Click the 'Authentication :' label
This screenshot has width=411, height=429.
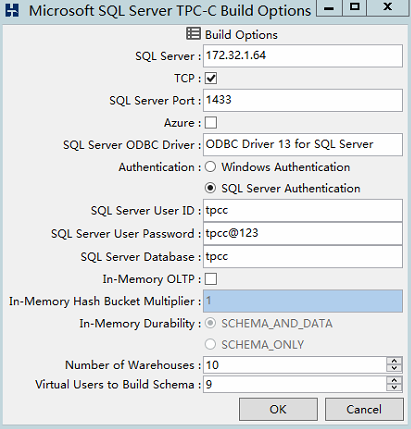point(160,167)
